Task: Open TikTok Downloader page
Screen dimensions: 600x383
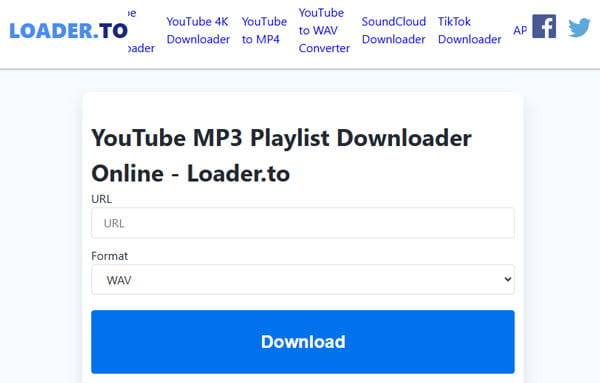Action: click(470, 31)
